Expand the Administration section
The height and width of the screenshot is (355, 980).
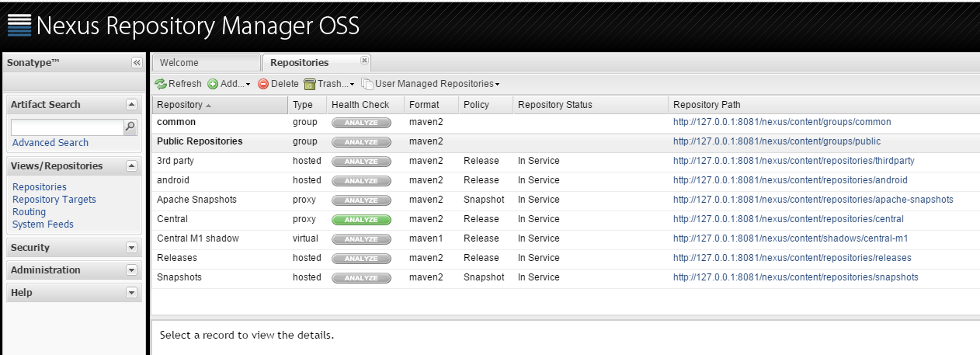pos(131,270)
